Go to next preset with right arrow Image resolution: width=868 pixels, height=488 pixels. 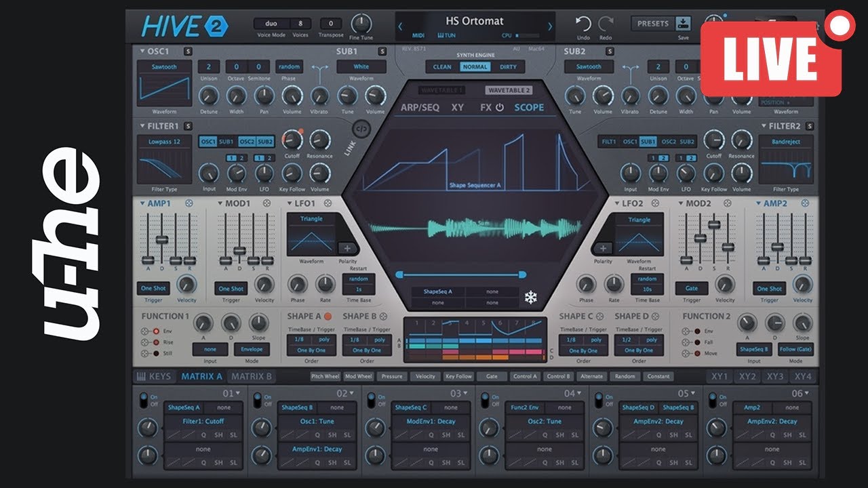550,26
